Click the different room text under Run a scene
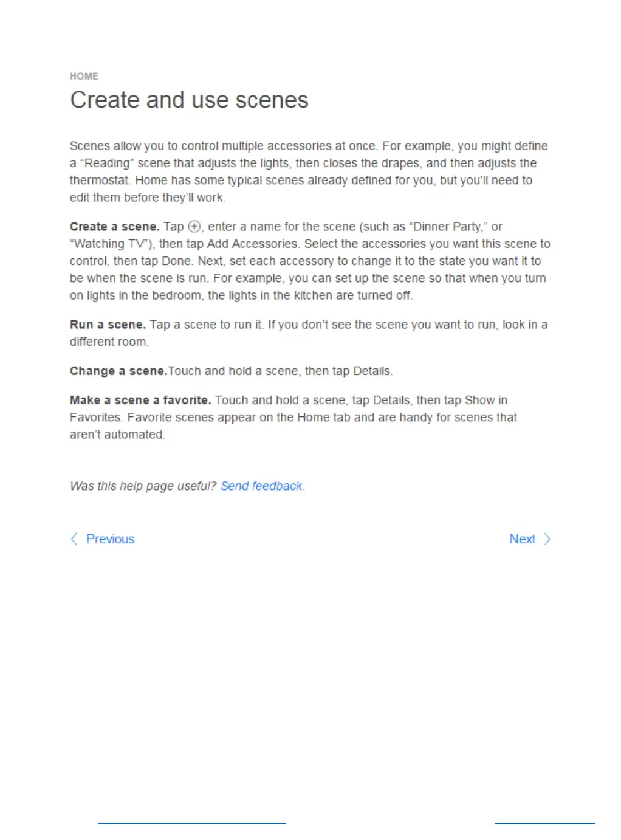This screenshot has height=840, width=621. tap(109, 342)
